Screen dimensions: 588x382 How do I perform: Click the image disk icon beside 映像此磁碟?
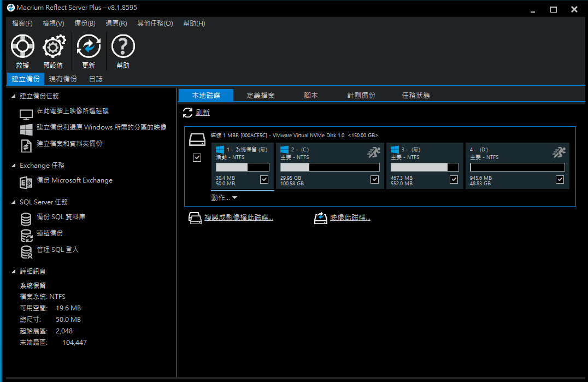[x=321, y=218]
